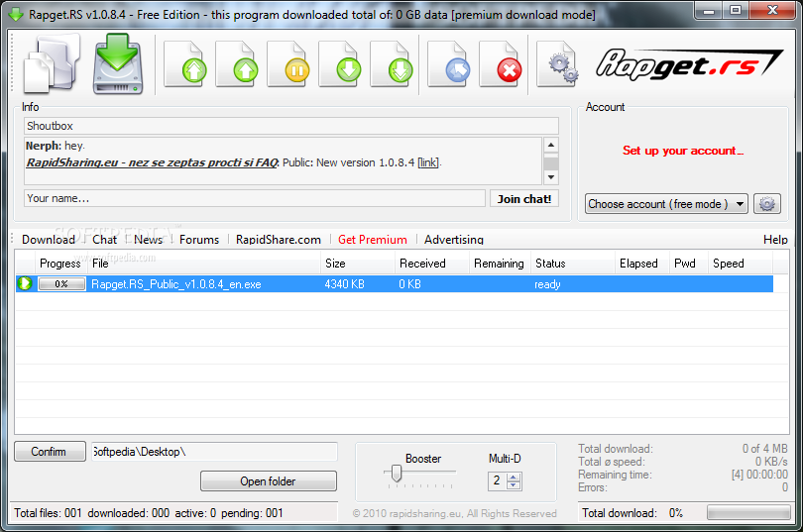Move selected file up icon
The width and height of the screenshot is (803, 532).
237,65
